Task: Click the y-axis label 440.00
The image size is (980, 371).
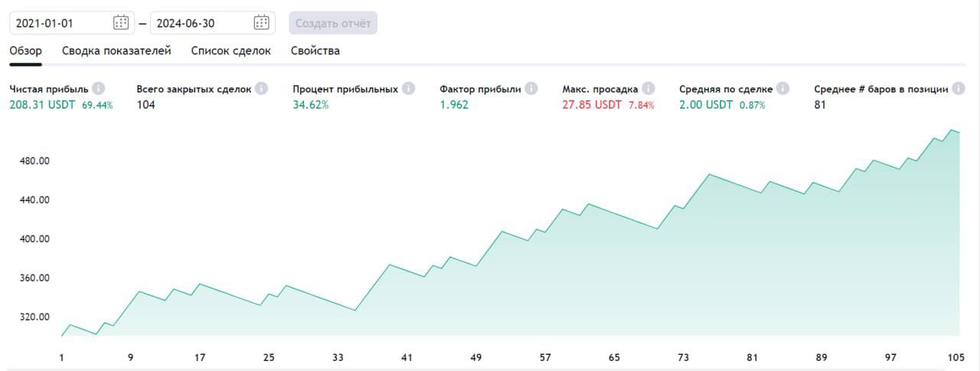Action: point(34,200)
